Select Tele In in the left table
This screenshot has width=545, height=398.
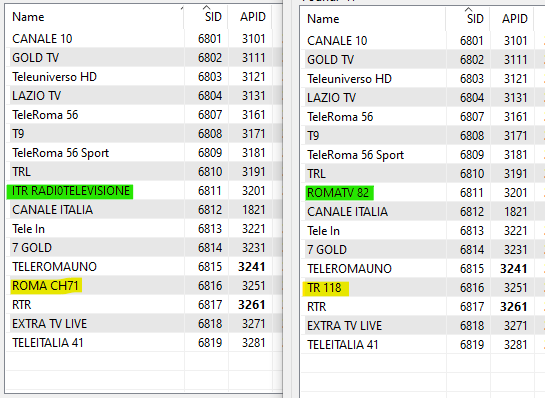(x=28, y=229)
